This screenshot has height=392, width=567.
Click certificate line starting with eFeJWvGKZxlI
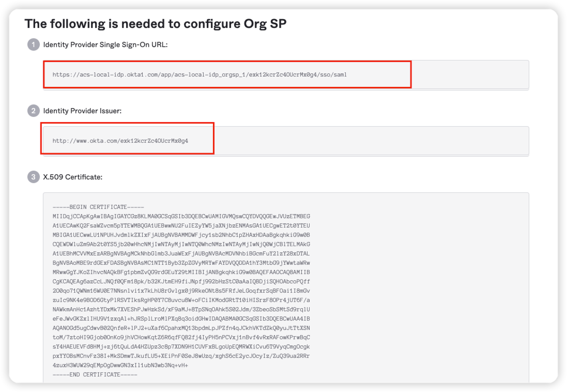click(x=181, y=319)
